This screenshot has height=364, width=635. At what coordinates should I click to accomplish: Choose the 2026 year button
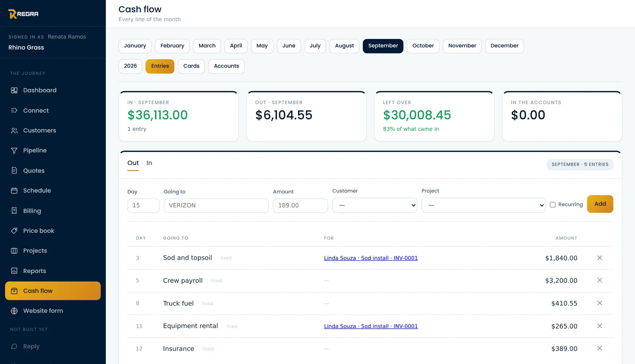130,66
